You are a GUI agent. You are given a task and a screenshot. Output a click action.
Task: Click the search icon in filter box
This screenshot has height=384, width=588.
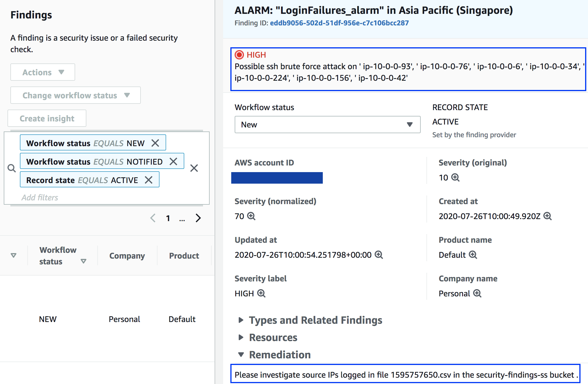[x=12, y=168]
